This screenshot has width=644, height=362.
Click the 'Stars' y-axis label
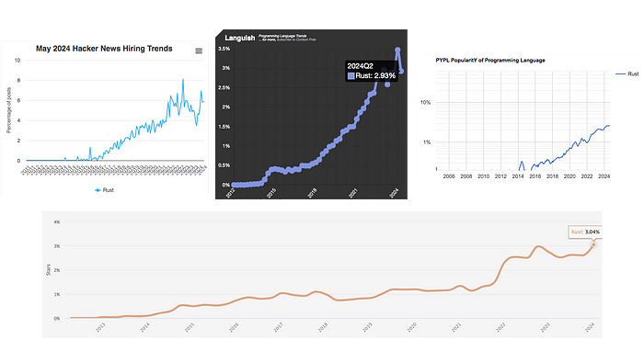click(48, 269)
